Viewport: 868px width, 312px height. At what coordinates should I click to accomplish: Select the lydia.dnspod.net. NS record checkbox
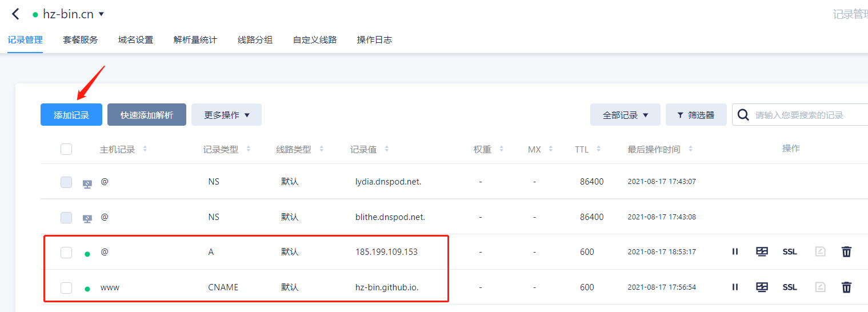coord(66,182)
